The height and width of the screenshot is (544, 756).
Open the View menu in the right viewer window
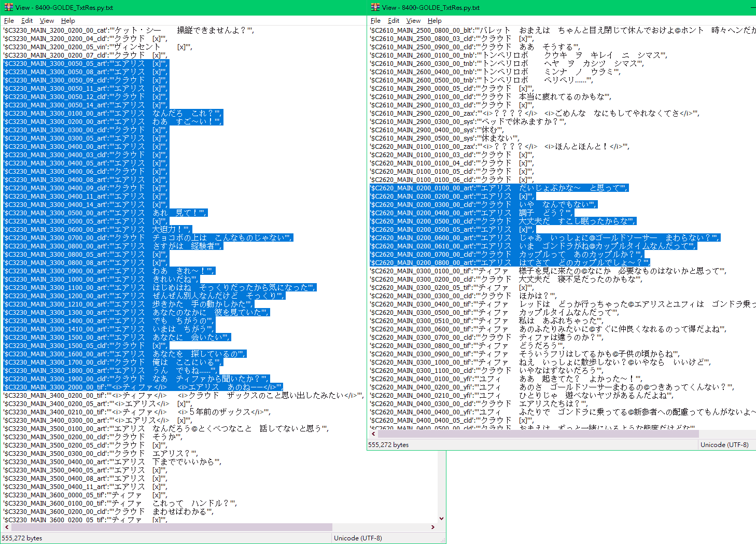[x=413, y=21]
